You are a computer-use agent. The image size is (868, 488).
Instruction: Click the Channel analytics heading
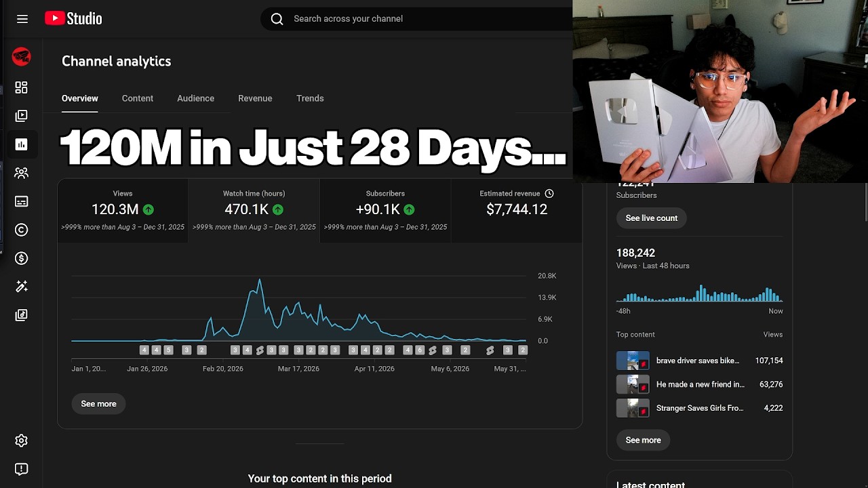pos(116,61)
